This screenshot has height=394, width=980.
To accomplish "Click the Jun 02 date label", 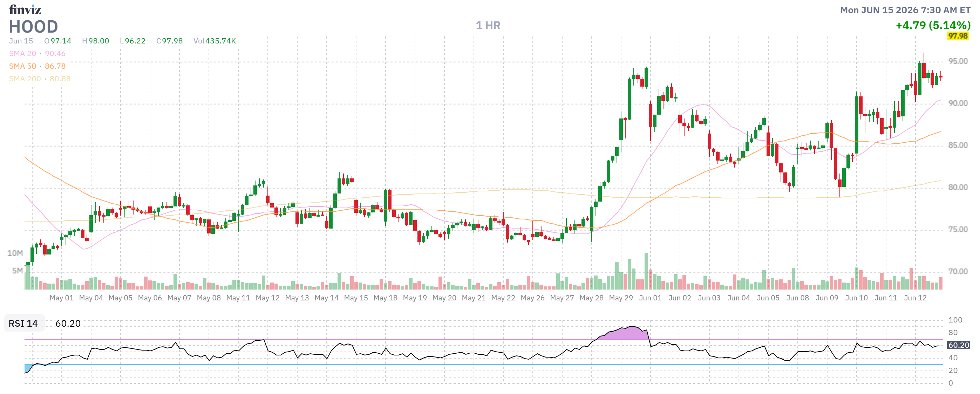I will (680, 298).
